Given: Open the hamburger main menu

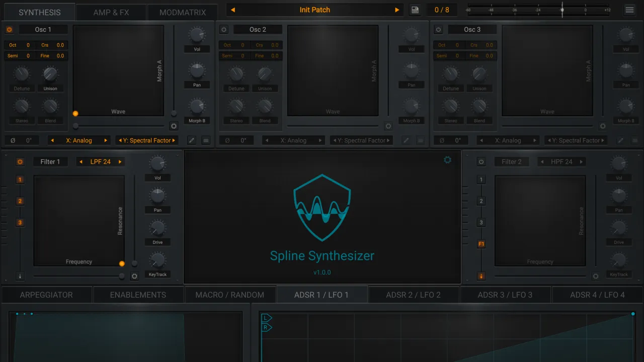Looking at the screenshot, I should point(629,10).
